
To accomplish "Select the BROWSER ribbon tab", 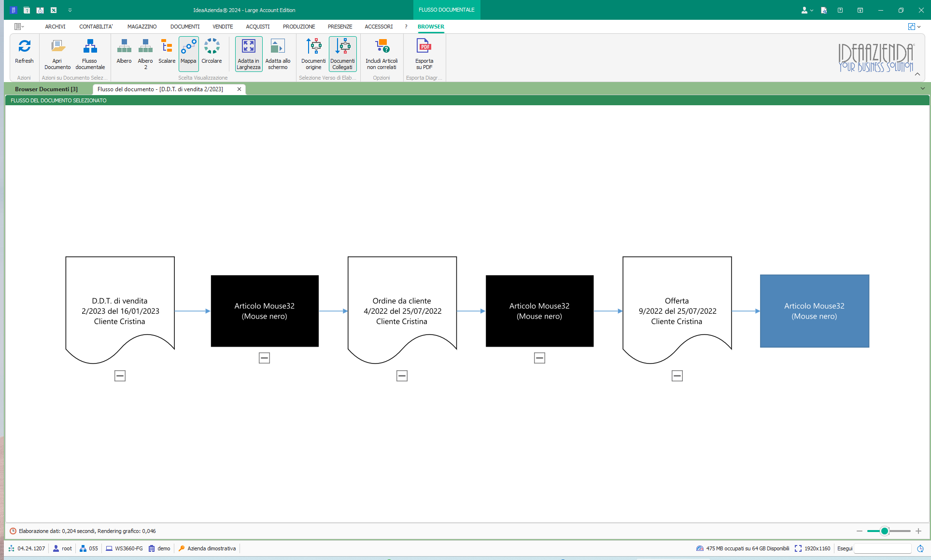I will click(431, 27).
